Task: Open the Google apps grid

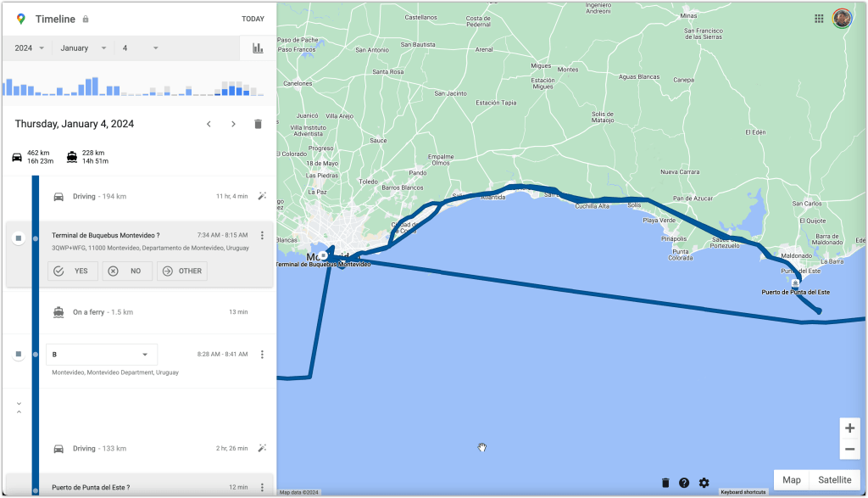Action: pos(819,19)
